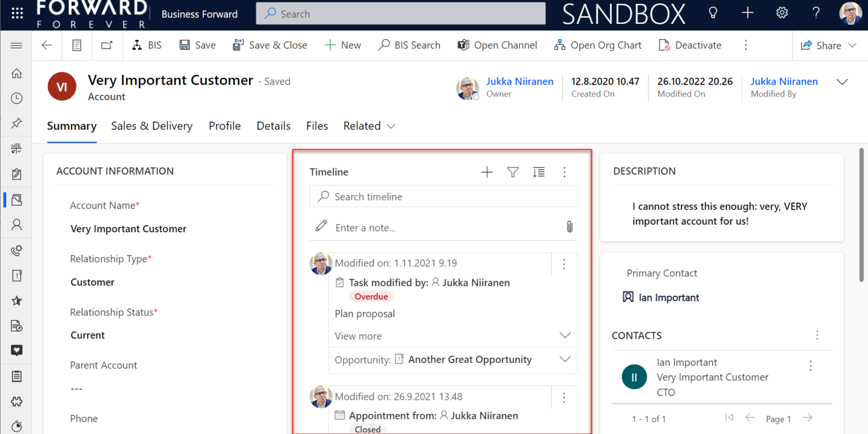This screenshot has width=868, height=434.
Task: Expand View more on Plan proposal task
Action: pos(565,335)
